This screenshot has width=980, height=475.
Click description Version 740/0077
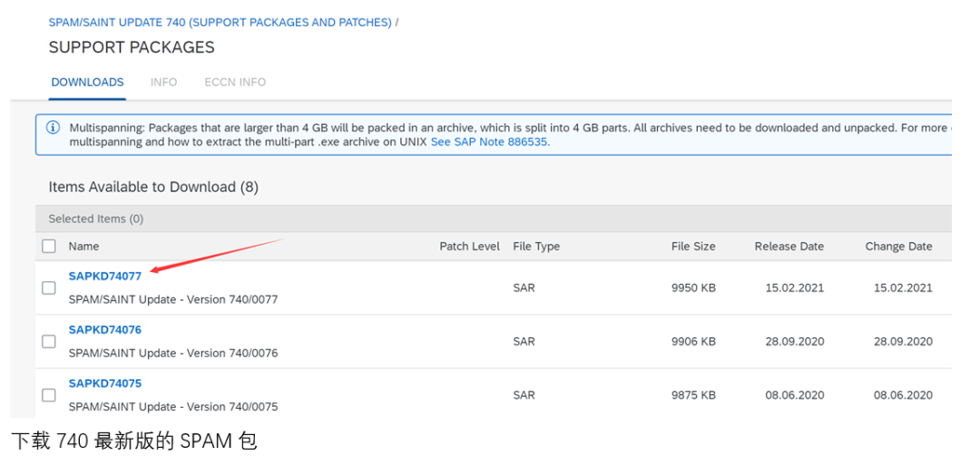point(173,300)
